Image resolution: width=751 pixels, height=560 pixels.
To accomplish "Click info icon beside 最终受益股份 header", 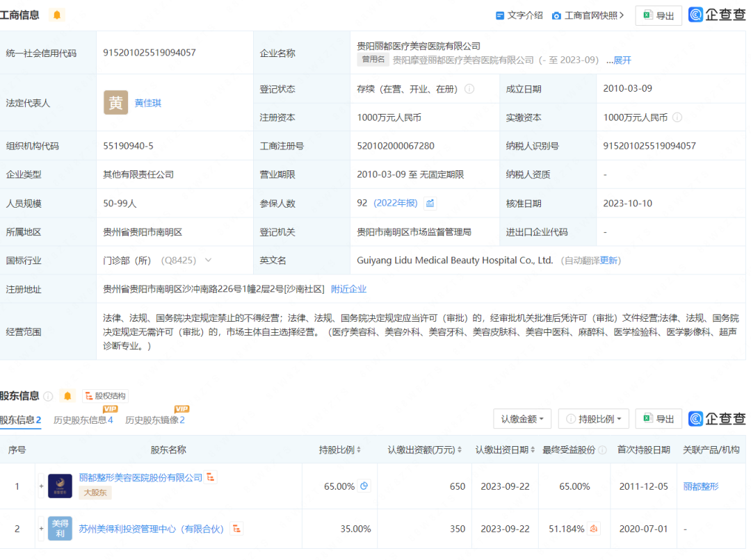I will [x=602, y=450].
